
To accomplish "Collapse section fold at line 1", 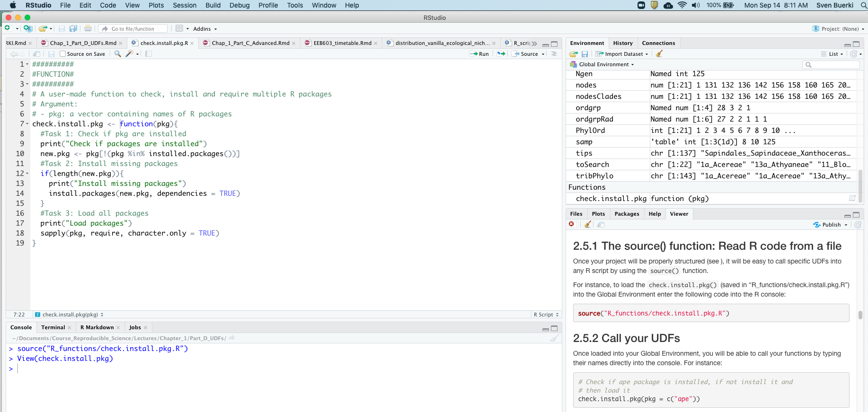I will [27, 64].
